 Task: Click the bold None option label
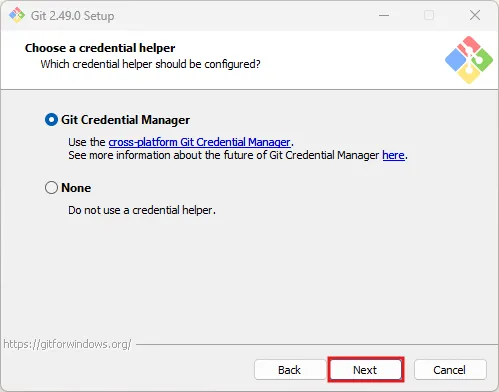tap(76, 188)
